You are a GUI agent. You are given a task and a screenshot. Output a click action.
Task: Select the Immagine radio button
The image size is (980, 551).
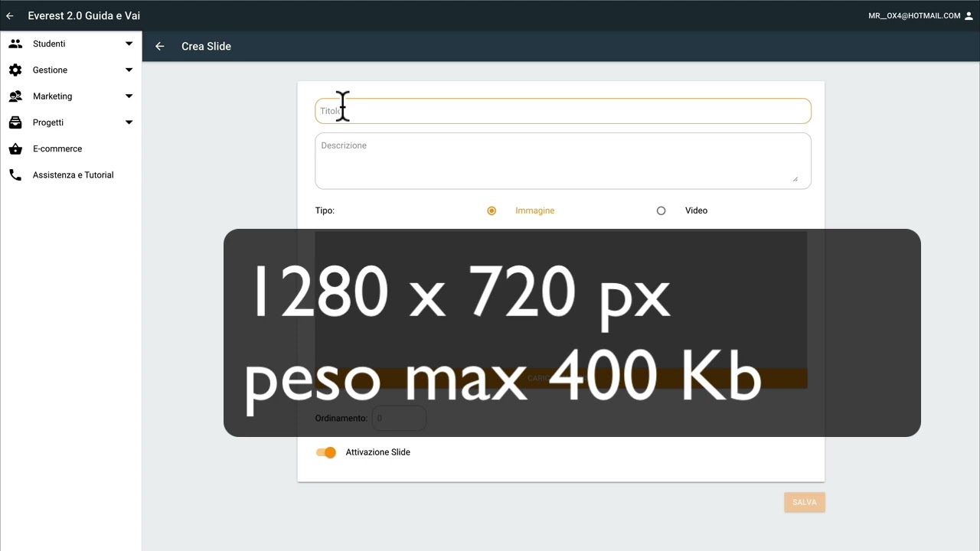click(x=492, y=210)
